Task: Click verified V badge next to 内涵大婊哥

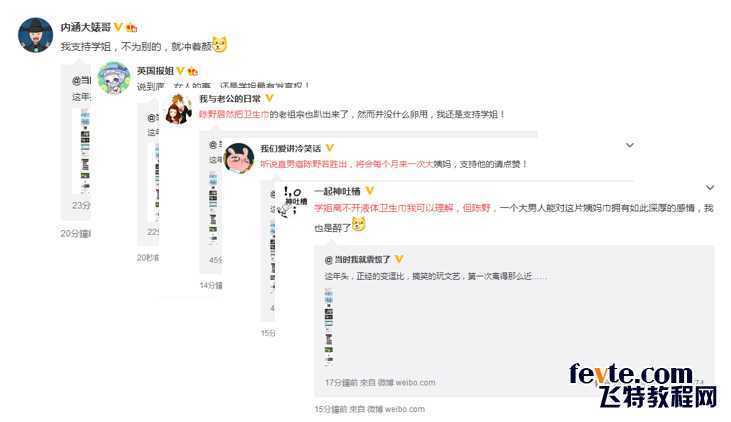Action: (x=118, y=27)
